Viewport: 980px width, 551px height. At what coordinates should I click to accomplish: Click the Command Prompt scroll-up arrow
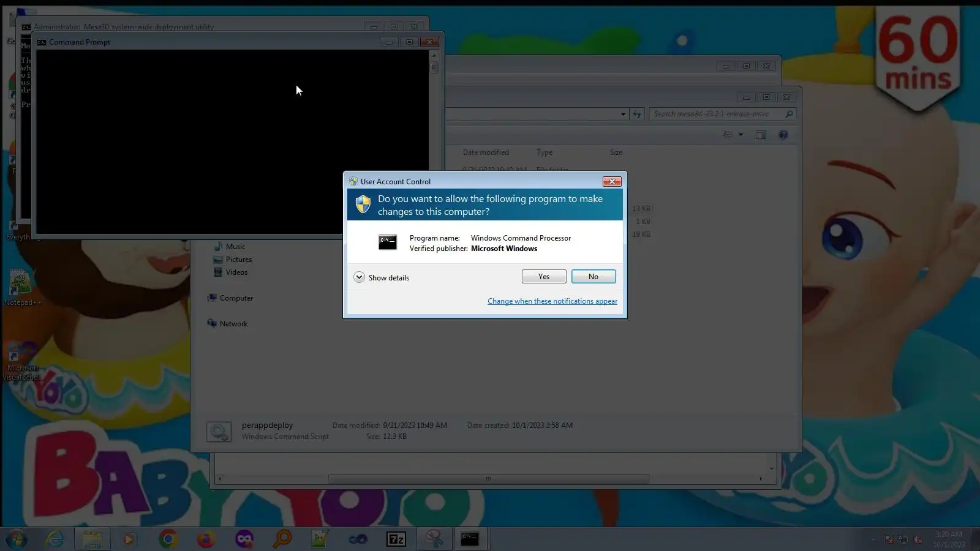434,56
